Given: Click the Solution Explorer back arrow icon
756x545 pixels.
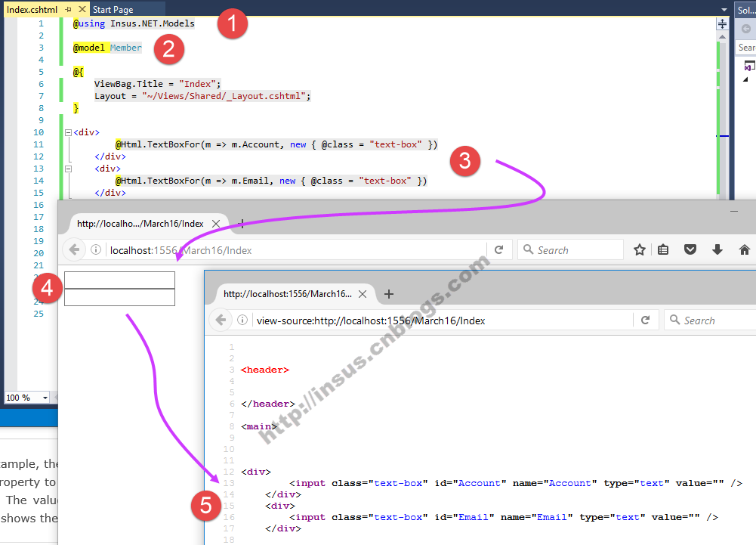Looking at the screenshot, I should (746, 29).
